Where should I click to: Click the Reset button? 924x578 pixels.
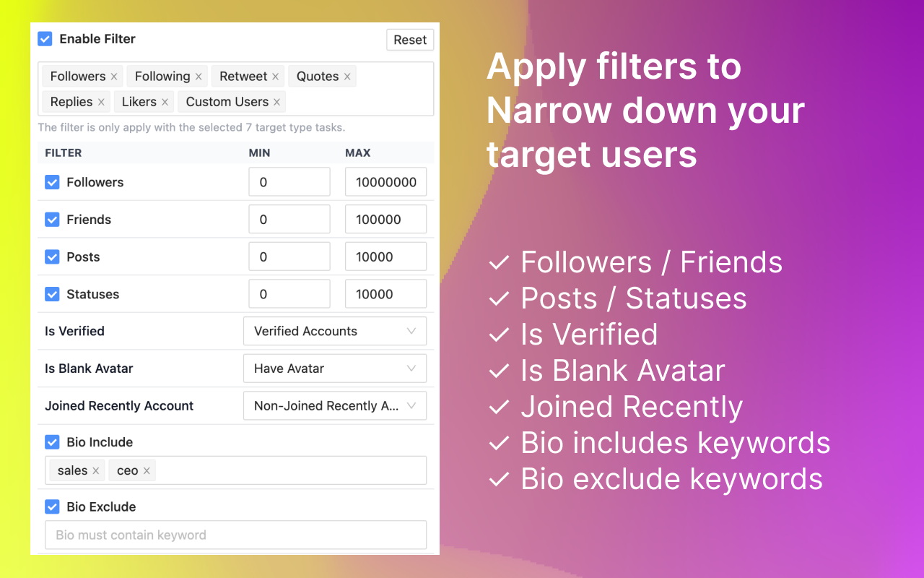410,40
